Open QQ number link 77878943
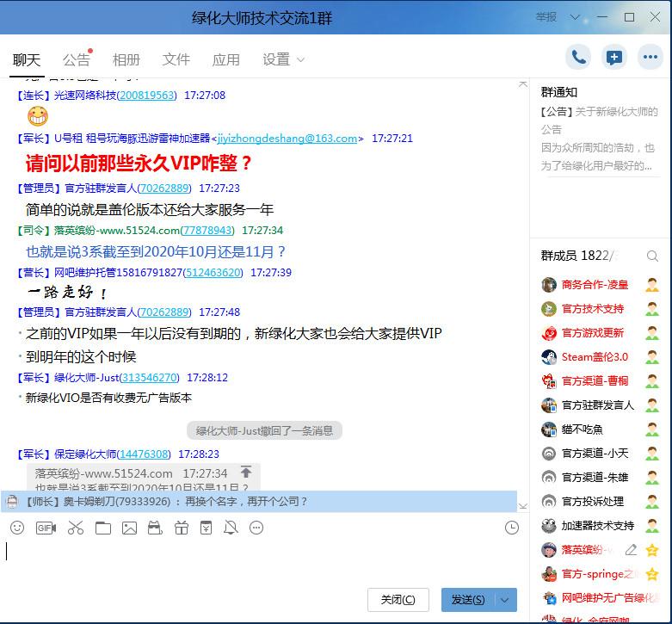The width and height of the screenshot is (672, 624). click(207, 231)
